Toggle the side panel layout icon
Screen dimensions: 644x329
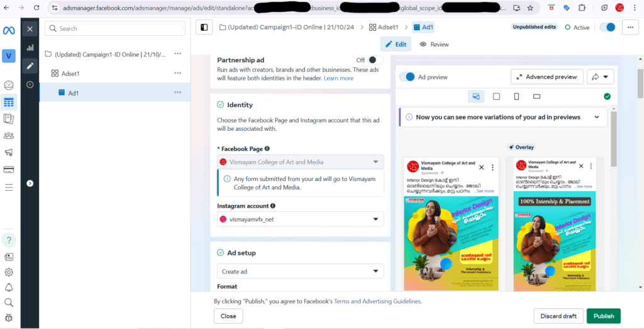pos(204,28)
